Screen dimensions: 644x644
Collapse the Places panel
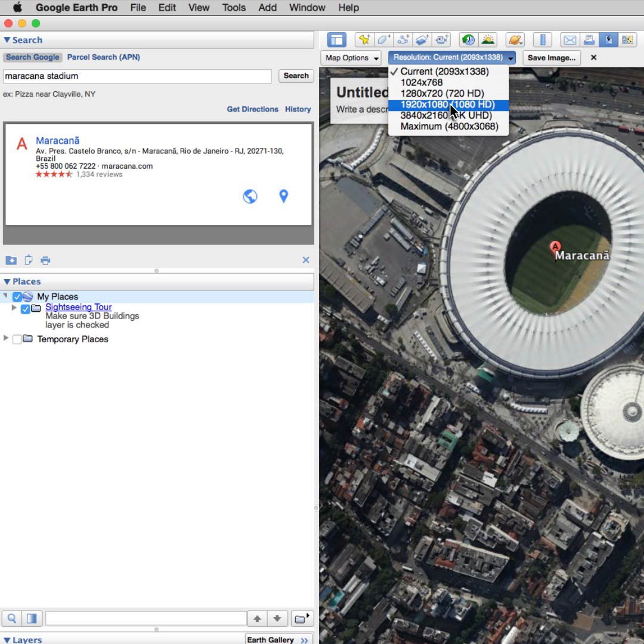click(x=7, y=281)
